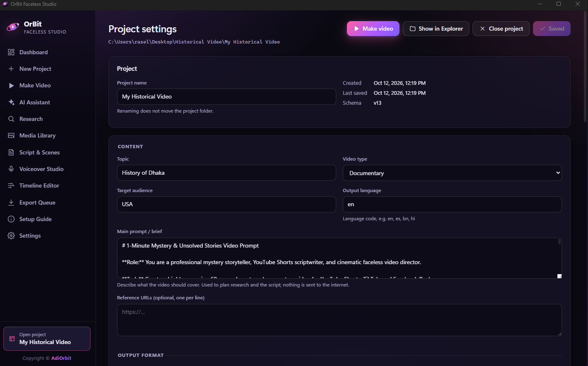
Task: Click the OrBit planet logo
Action: (x=13, y=27)
